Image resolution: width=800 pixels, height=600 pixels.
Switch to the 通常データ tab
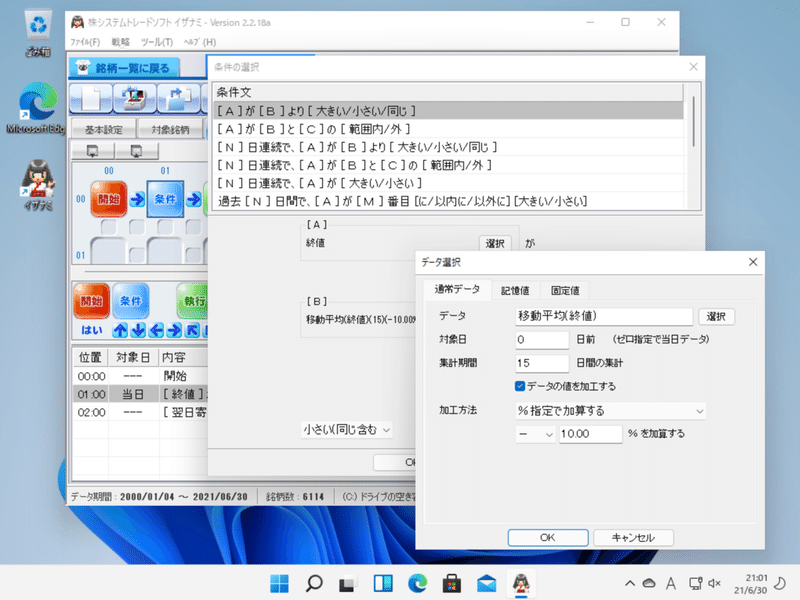pyautogui.click(x=457, y=289)
